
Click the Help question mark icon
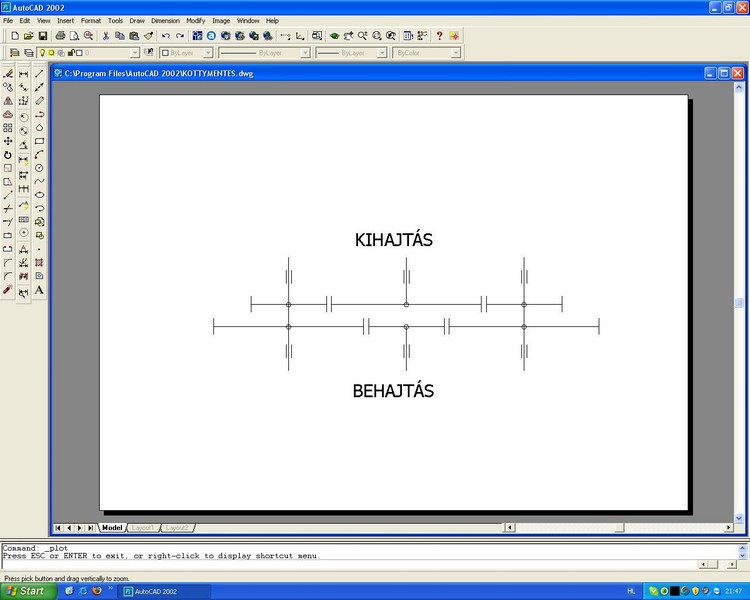click(x=439, y=36)
